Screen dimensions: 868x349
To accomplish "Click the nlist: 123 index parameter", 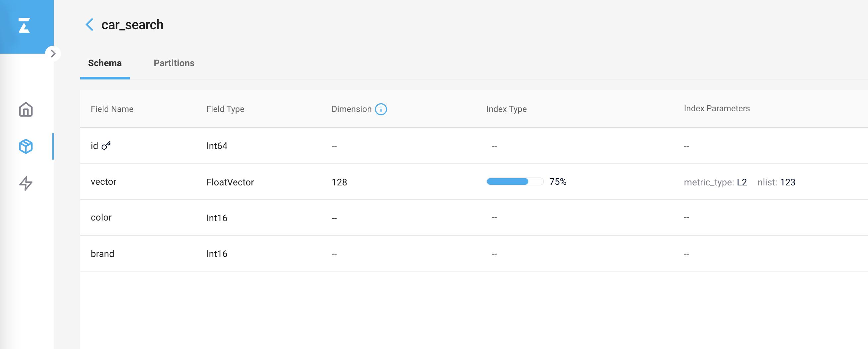I will pyautogui.click(x=776, y=182).
